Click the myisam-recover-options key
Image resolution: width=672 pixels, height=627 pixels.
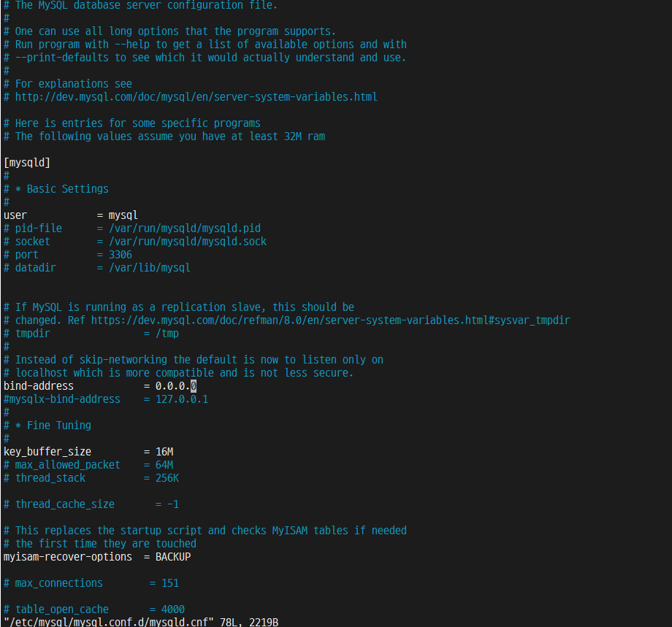68,557
